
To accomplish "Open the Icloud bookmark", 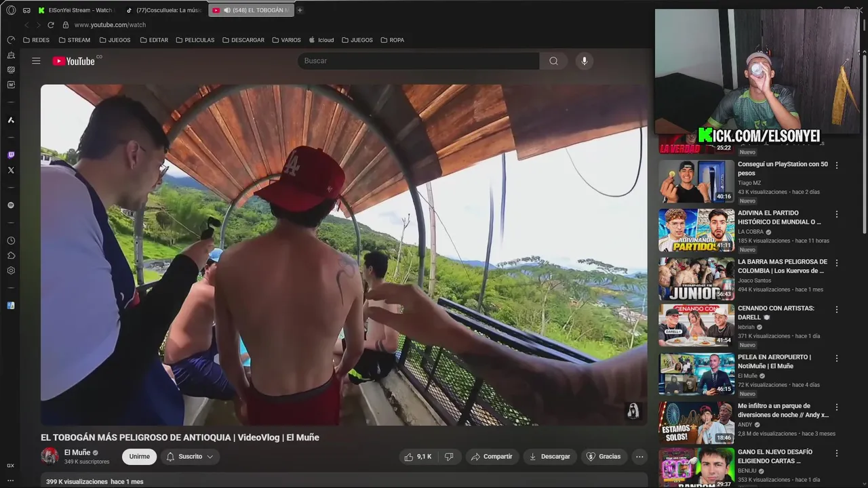I will pos(321,40).
